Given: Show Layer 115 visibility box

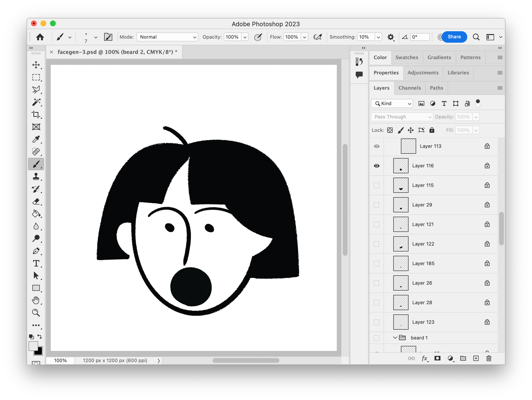Looking at the screenshot, I should (x=376, y=185).
